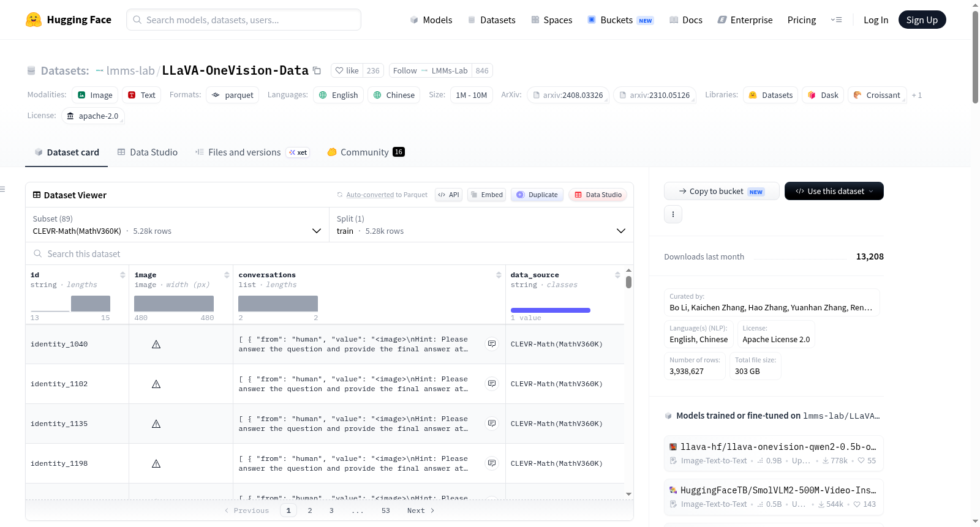Open the left sidebar toggle icon
The height and width of the screenshot is (527, 980).
click(x=2, y=189)
